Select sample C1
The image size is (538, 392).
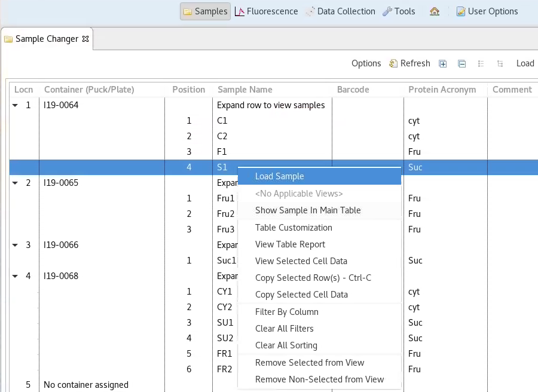click(x=222, y=121)
